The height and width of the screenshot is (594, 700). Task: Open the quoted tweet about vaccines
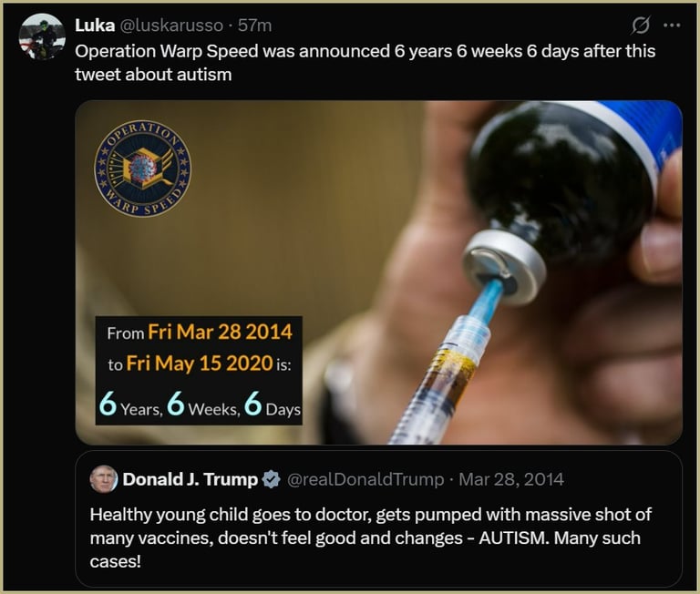coord(378,519)
